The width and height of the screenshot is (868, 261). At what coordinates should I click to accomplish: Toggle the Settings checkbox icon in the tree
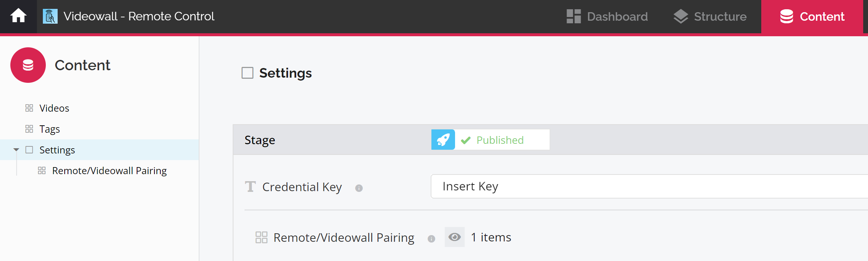pos(29,150)
